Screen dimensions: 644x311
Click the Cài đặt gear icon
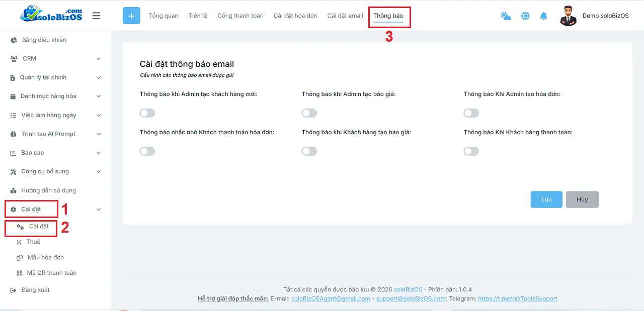click(14, 210)
